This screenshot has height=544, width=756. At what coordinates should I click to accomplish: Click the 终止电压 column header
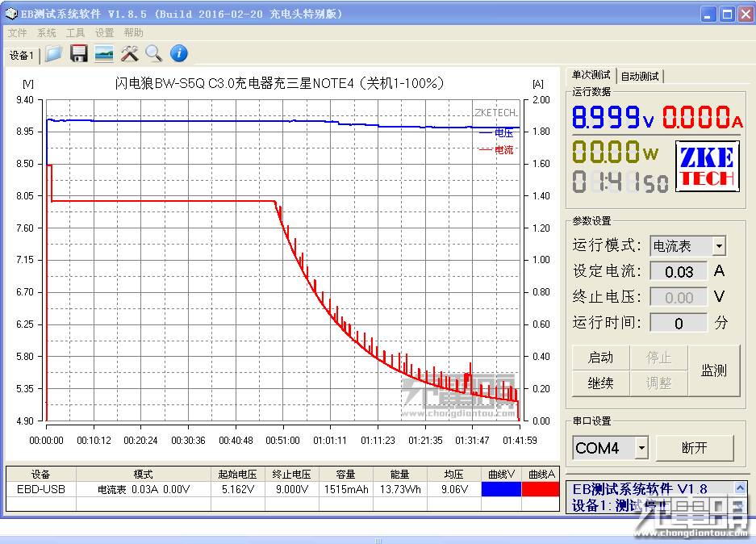coord(292,474)
